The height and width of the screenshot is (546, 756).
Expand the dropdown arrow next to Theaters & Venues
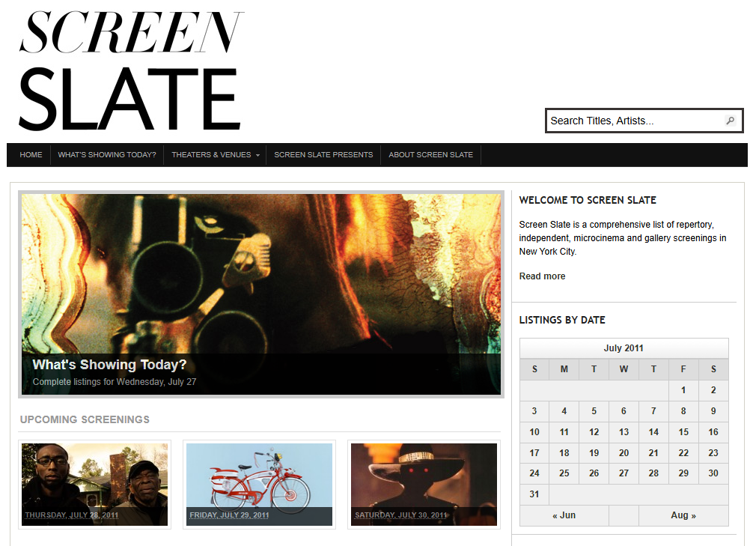tap(258, 155)
